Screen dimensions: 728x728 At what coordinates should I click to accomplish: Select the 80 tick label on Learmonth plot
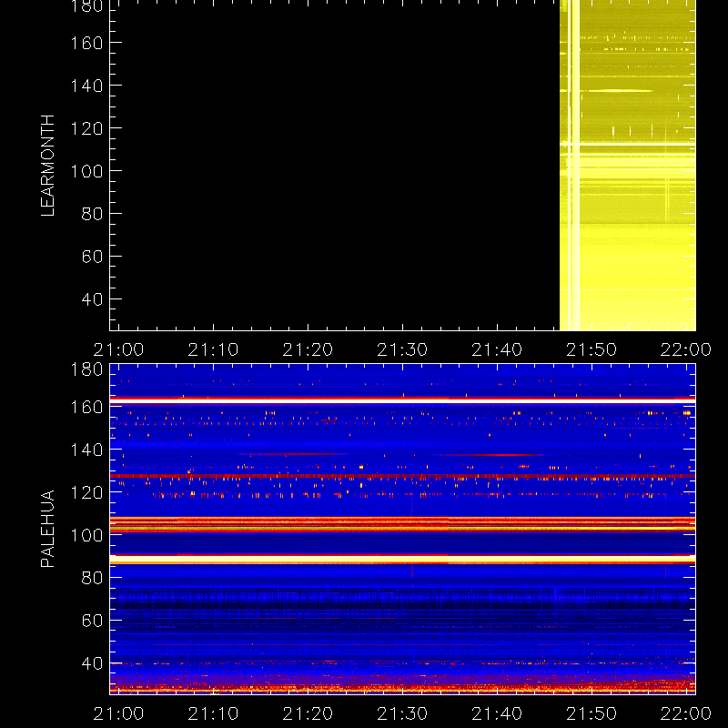coord(92,214)
